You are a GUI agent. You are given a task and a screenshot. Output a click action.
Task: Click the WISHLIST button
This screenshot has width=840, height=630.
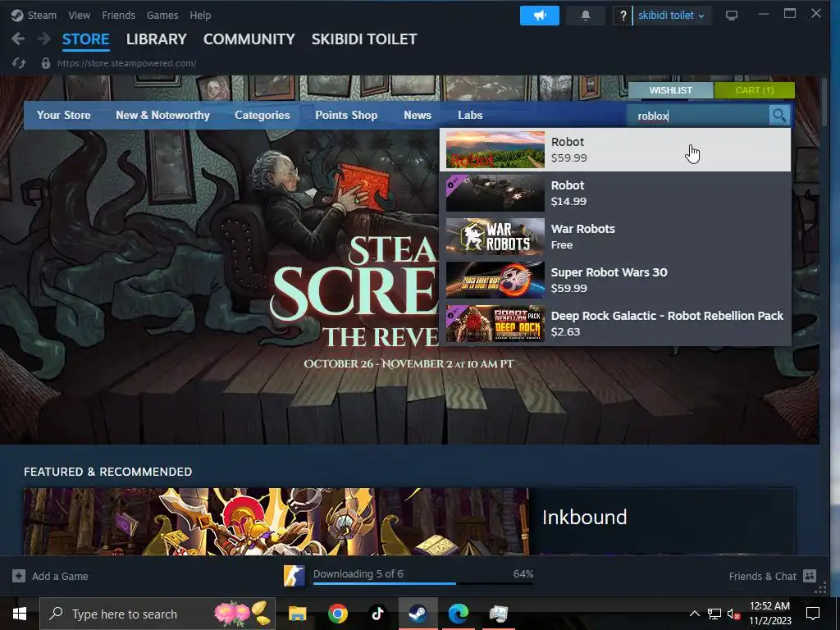671,90
